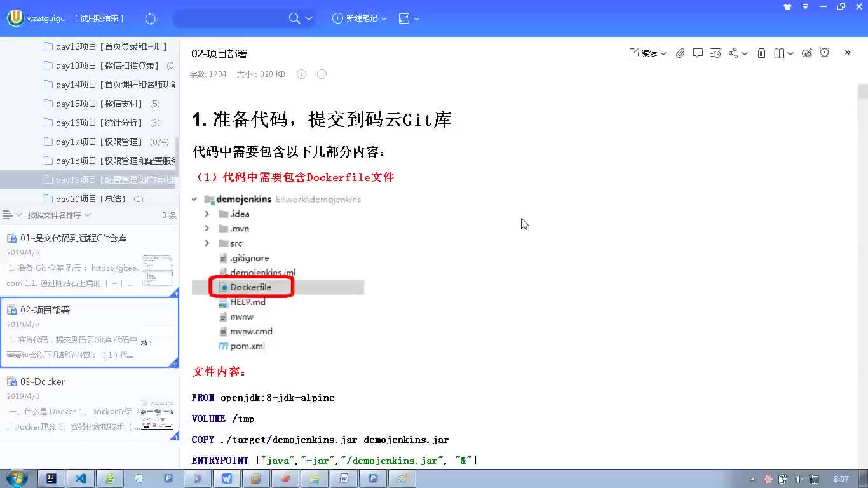Viewport: 868px width, 488px height.
Task: Open the 按照文件名排序 sort dropdown
Action: click(x=59, y=215)
